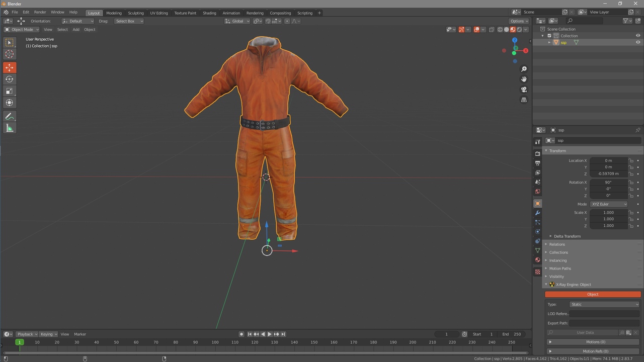Viewport: 644px width, 362px height.
Task: Expand the Delta Transform section
Action: coord(567,236)
